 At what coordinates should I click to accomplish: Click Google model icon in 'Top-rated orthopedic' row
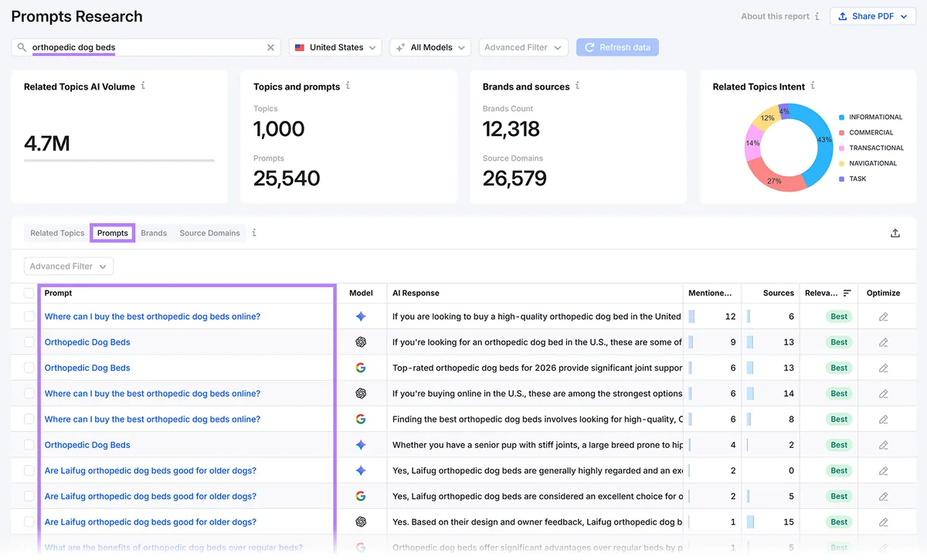tap(361, 368)
